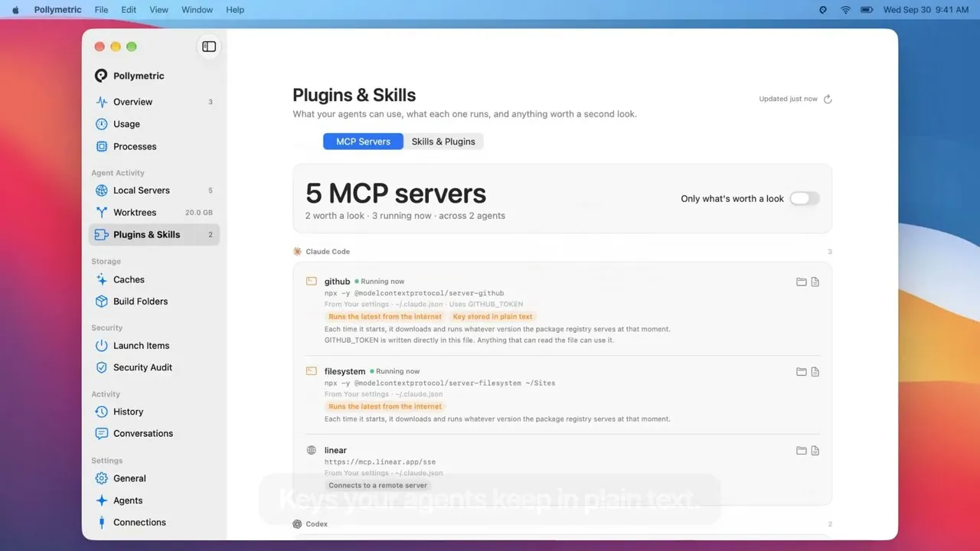Image resolution: width=980 pixels, height=551 pixels.
Task: Click the GITHUB_TOKEN warning description
Action: click(469, 341)
